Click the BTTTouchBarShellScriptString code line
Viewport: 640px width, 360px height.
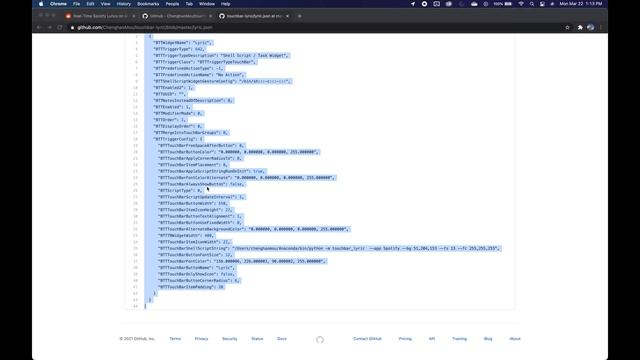[329, 248]
